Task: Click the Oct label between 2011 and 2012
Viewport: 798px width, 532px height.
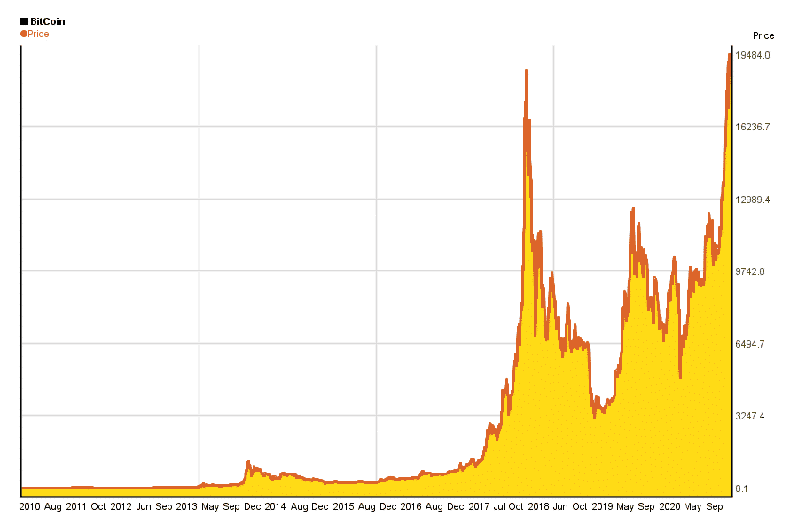Action: pyautogui.click(x=98, y=506)
